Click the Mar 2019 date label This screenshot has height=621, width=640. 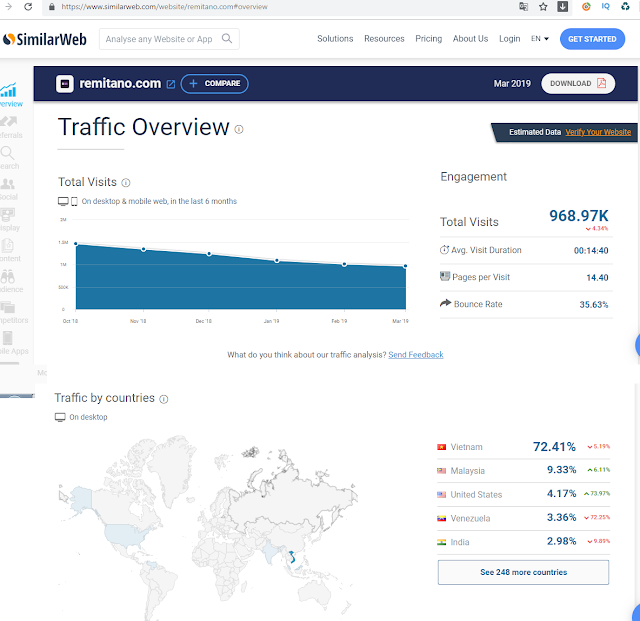point(512,84)
